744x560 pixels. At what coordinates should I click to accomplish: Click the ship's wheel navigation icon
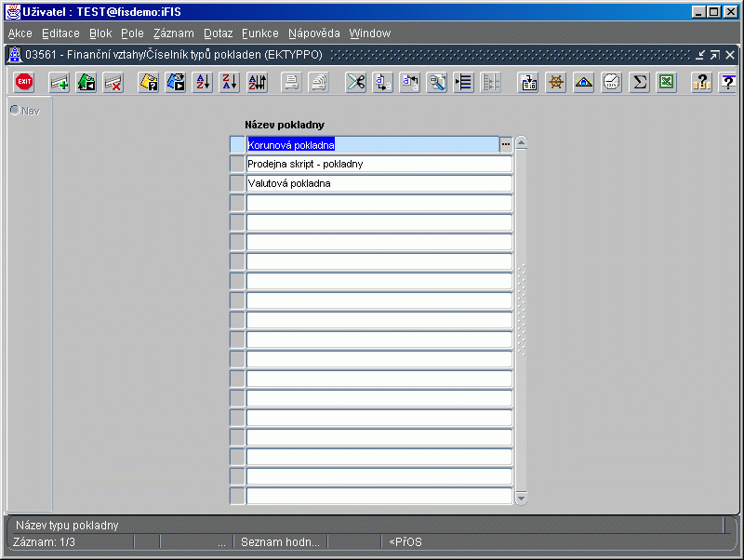coord(556,82)
